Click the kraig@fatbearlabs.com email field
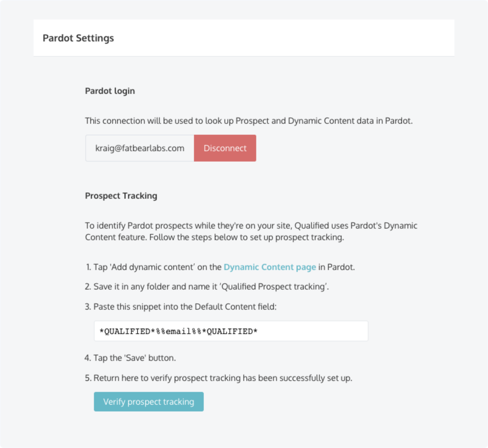 140,148
